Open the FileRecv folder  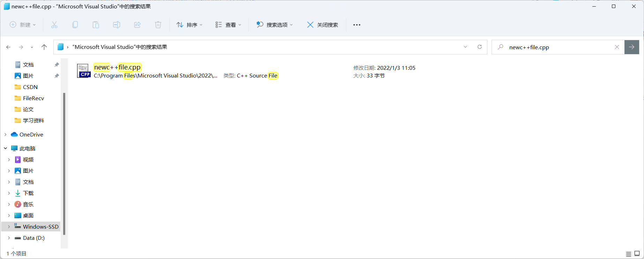(33, 98)
